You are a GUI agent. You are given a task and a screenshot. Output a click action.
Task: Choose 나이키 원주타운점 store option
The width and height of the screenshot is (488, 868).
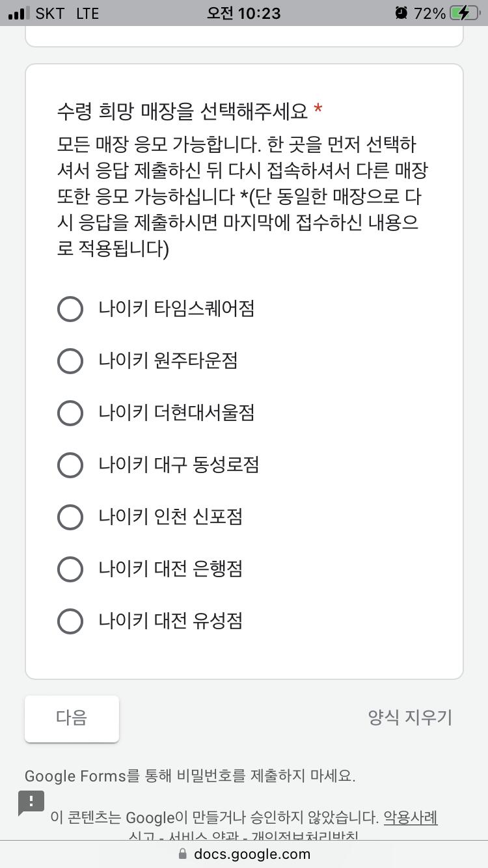click(x=70, y=360)
